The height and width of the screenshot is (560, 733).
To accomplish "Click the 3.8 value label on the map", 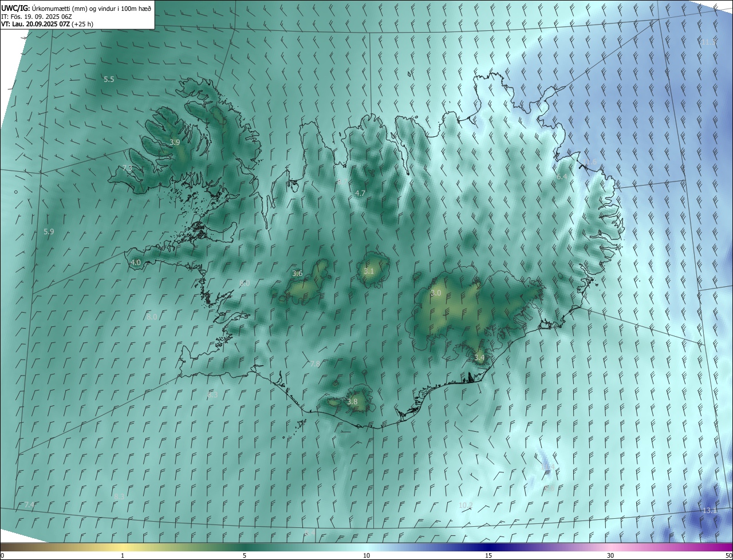I will point(352,402).
